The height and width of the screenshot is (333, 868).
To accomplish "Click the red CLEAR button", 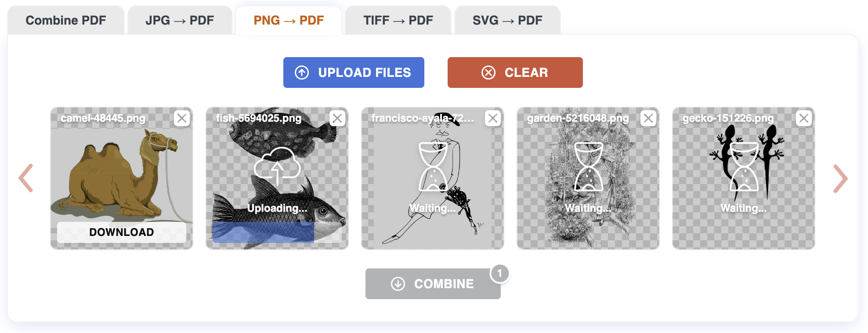I will (515, 72).
